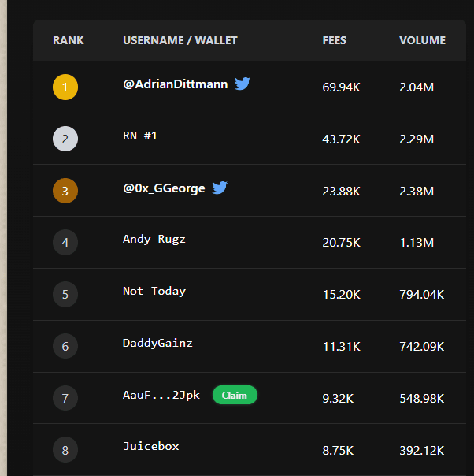Claim the AauF...2Jpk wallet
This screenshot has width=474, height=476.
pyautogui.click(x=235, y=395)
